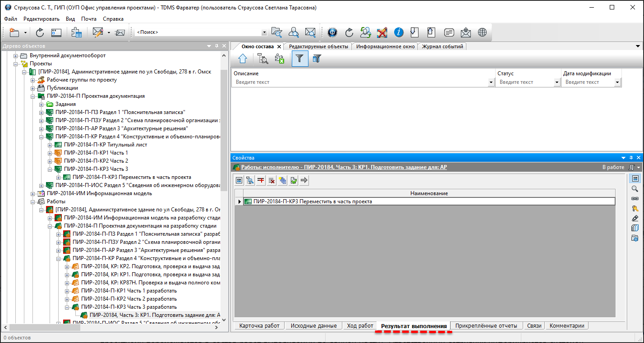This screenshot has height=343, width=644.
Task: Open the Почта menu
Action: click(x=89, y=19)
